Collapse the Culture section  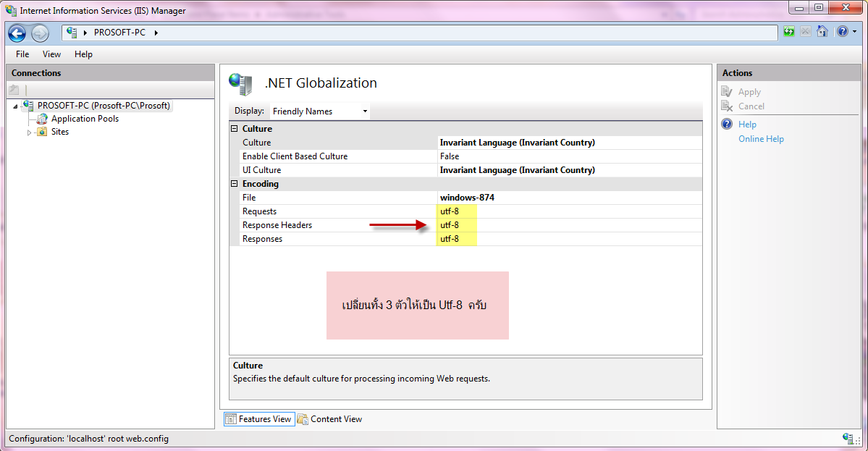tap(234, 128)
